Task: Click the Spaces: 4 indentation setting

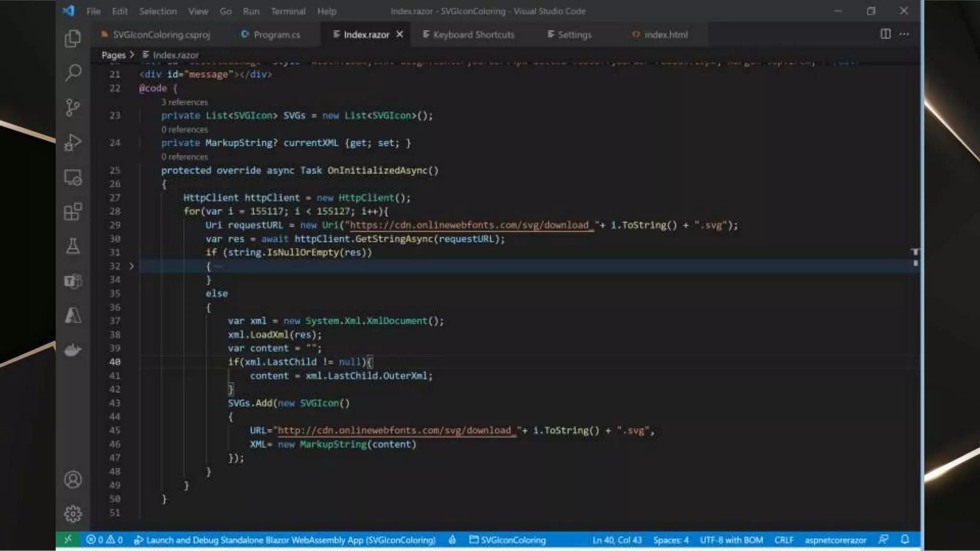Action: point(670,540)
